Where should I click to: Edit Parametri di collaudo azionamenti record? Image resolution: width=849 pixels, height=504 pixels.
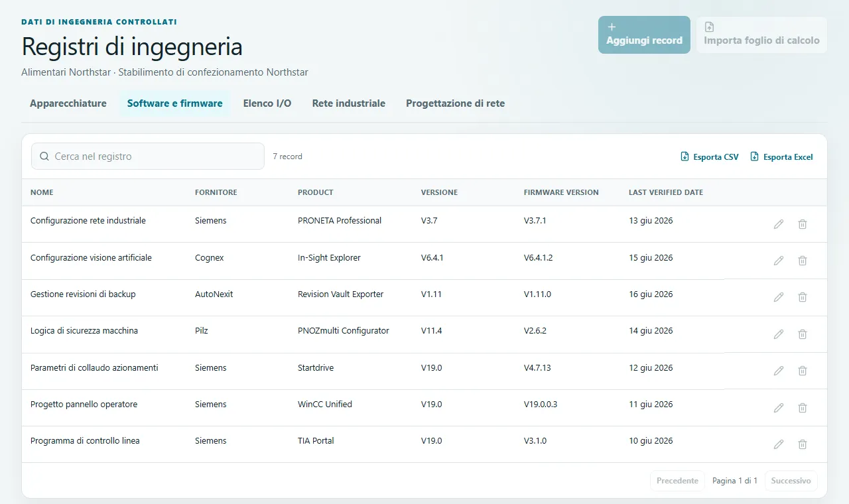[779, 371]
